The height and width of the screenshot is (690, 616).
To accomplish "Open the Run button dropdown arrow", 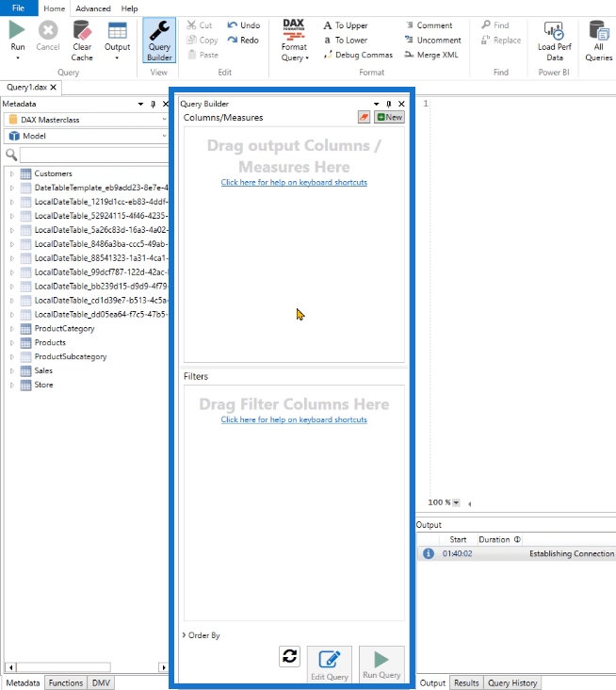I will [x=18, y=58].
